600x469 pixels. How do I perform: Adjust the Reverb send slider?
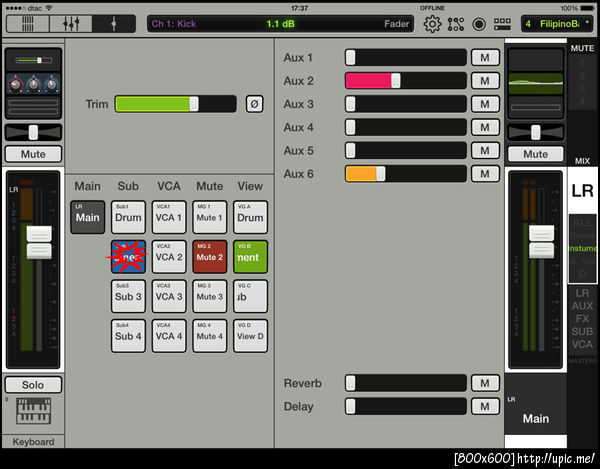pyautogui.click(x=406, y=383)
